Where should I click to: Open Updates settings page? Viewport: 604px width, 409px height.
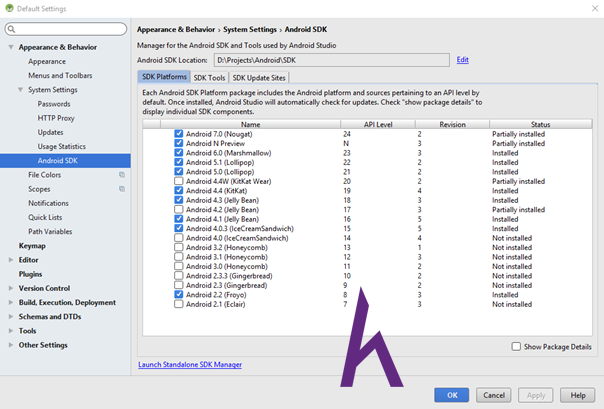pyautogui.click(x=50, y=132)
